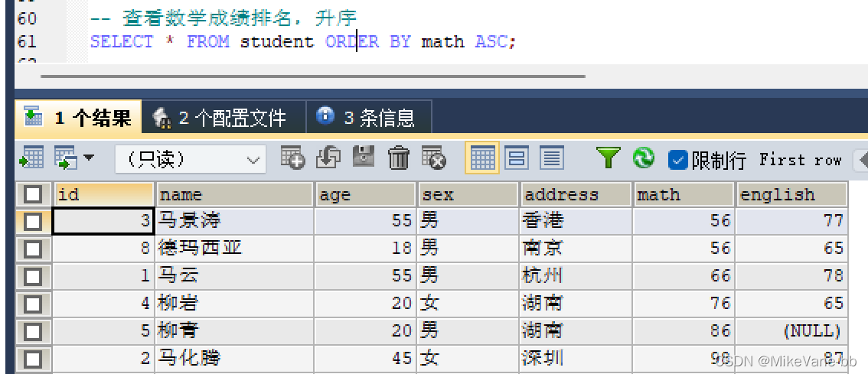Check the row checkbox for 马云
Viewport: 868px width, 374px height.
click(33, 275)
